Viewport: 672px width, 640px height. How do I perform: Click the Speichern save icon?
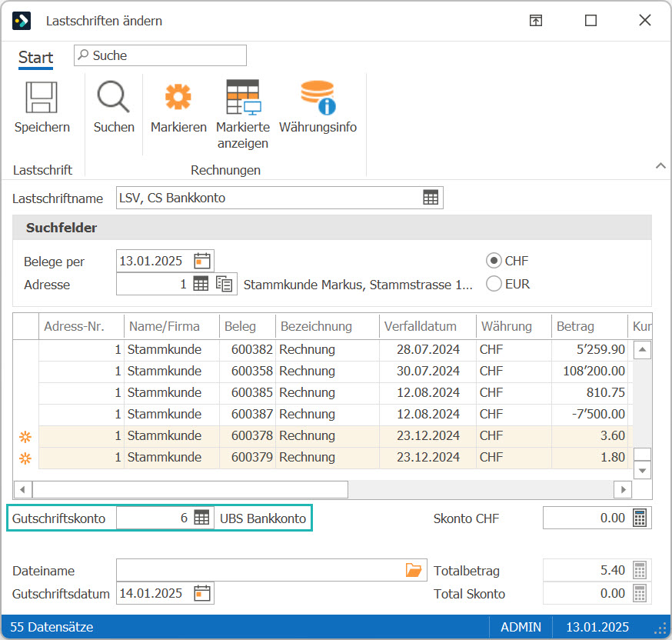pyautogui.click(x=42, y=97)
